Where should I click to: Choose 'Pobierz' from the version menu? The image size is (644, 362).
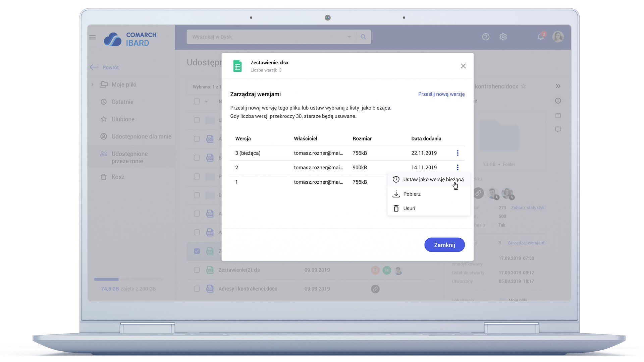pyautogui.click(x=429, y=194)
